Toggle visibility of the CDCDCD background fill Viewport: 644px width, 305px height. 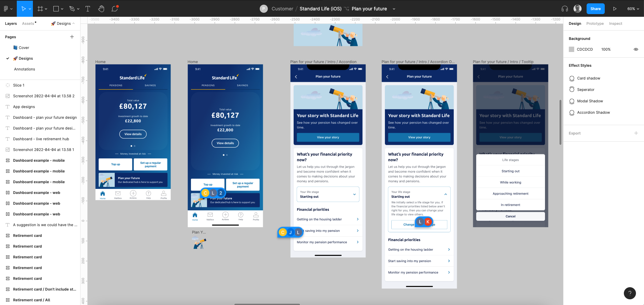click(x=636, y=49)
